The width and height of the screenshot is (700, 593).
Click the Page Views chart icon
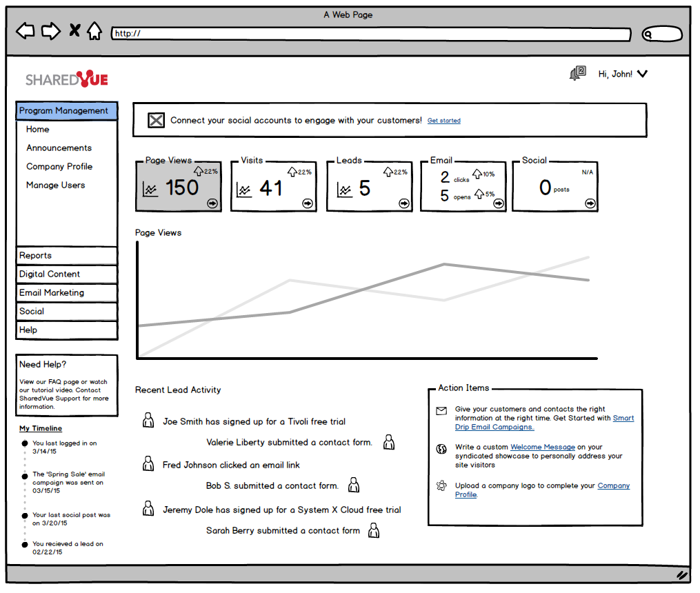point(150,189)
